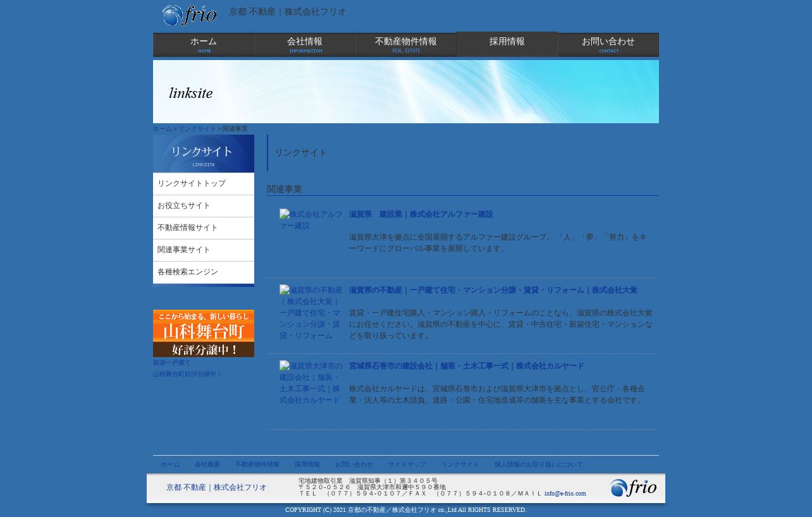Screen dimensions: 812x517
Task: Open the 宮城県石巻市の建設会社 株式会社カルヤード link
Action: 467,367
